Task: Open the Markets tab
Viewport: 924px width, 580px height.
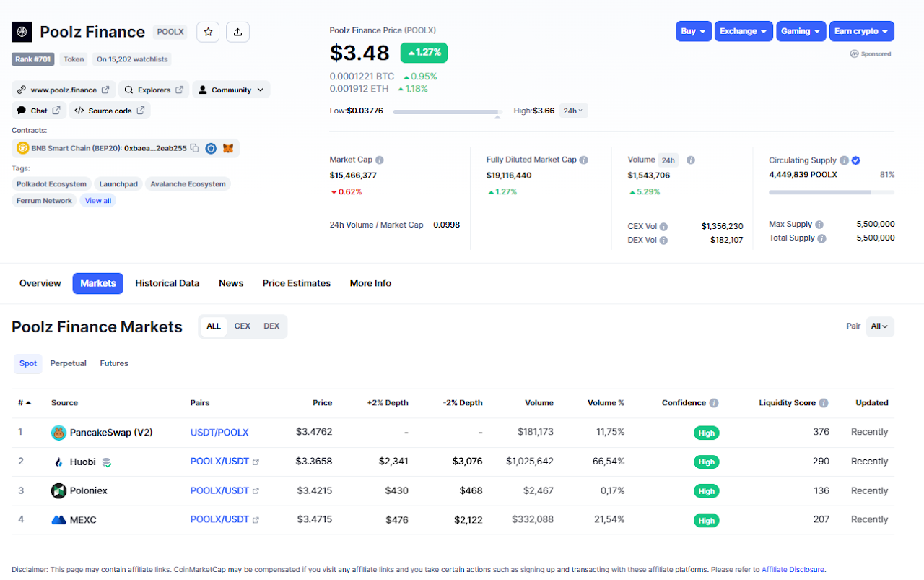Action: pos(98,283)
